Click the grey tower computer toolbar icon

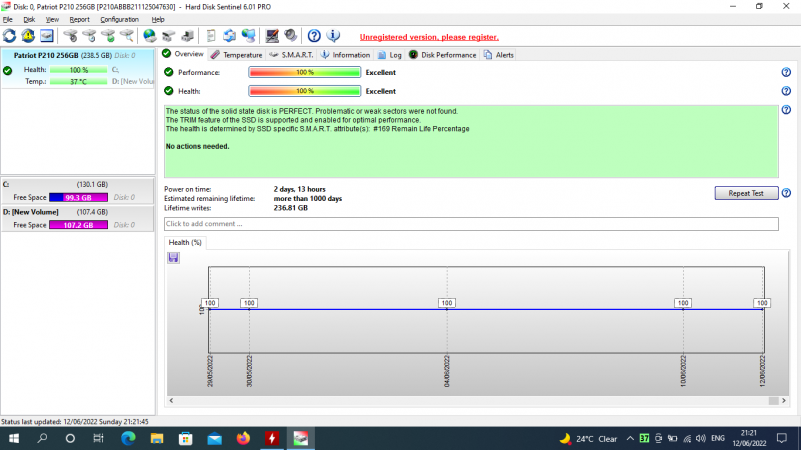[x=187, y=36]
